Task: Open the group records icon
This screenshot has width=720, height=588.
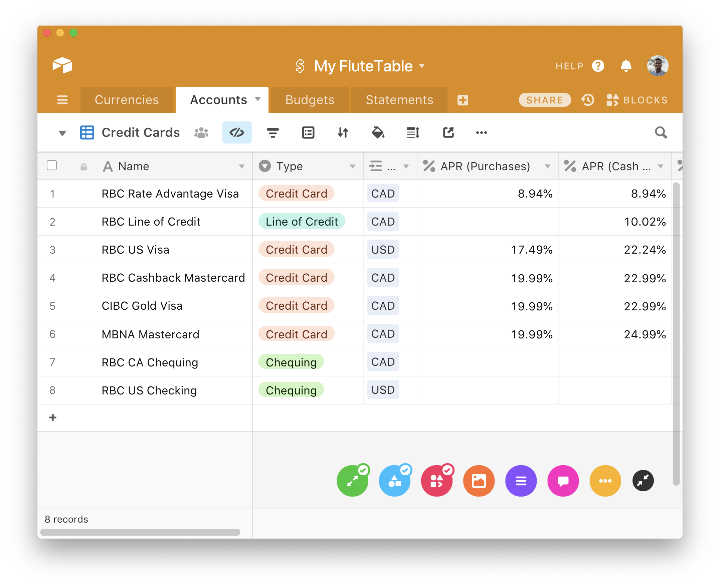Action: [308, 132]
